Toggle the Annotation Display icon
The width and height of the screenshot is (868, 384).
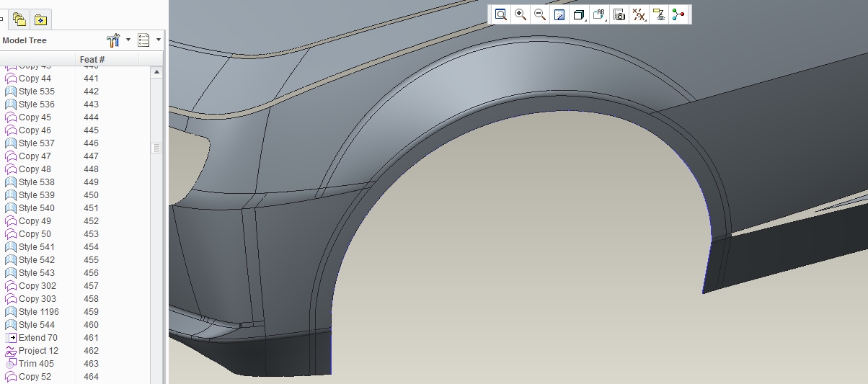pyautogui.click(x=658, y=14)
